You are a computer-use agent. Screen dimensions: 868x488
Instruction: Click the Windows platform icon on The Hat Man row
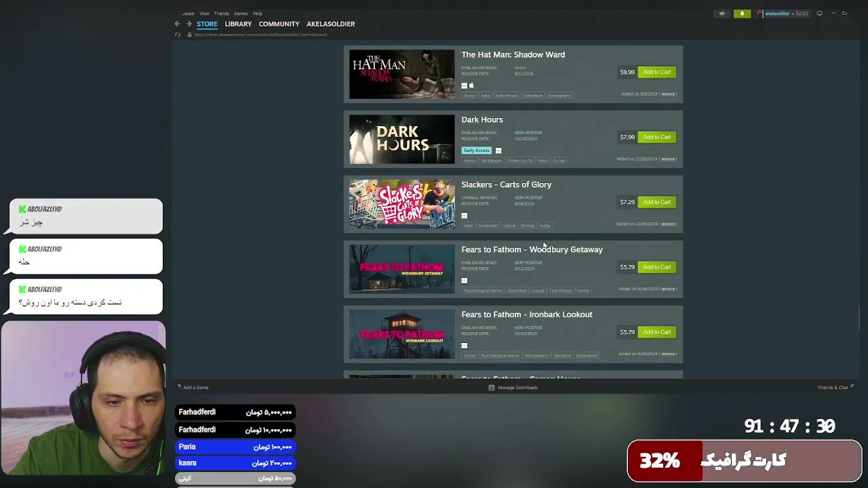(x=465, y=85)
